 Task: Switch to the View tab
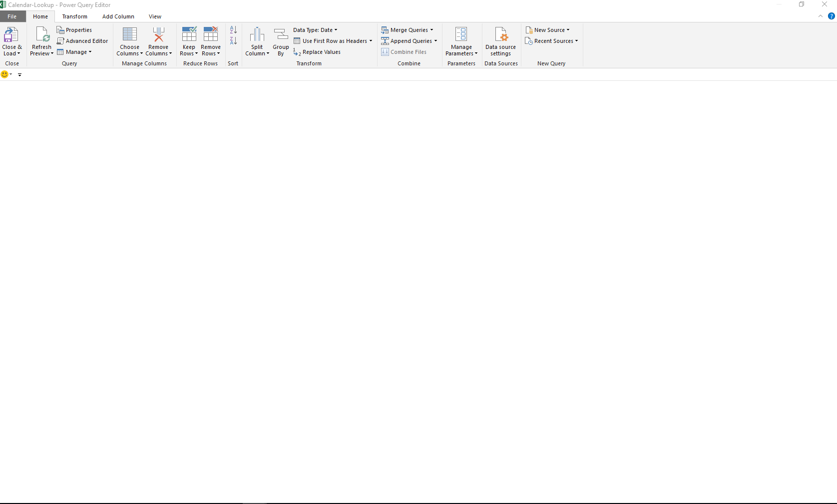click(155, 16)
